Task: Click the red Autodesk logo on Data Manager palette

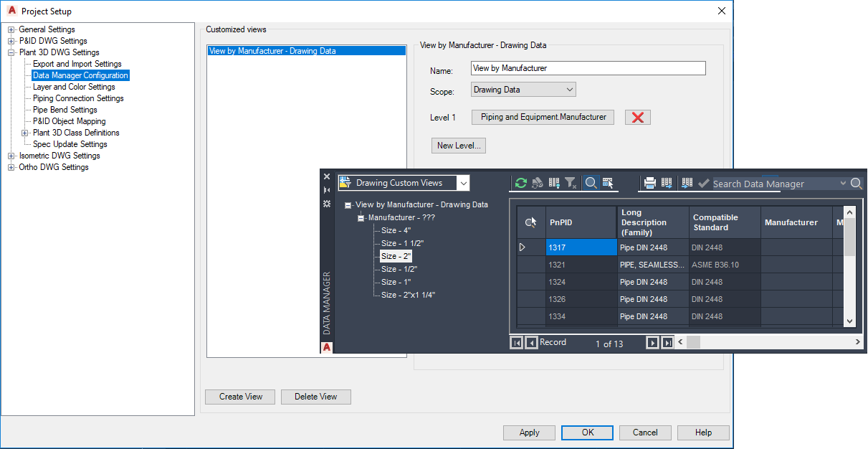Action: pos(327,347)
